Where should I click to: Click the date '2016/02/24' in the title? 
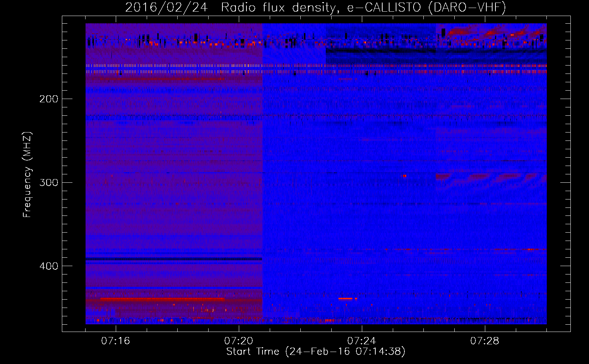166,7
